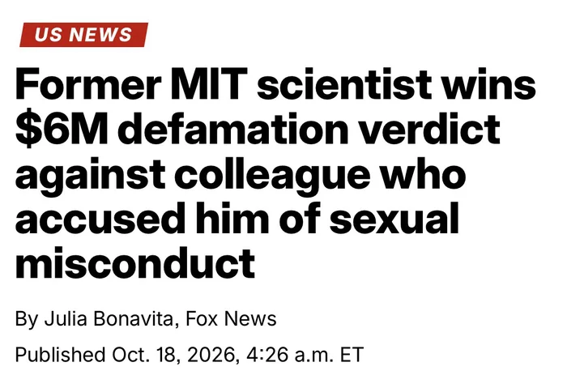Viewport: 567px width, 392px height.
Task: Click the 4:26 a.m. ET timestamp
Action: click(x=305, y=355)
